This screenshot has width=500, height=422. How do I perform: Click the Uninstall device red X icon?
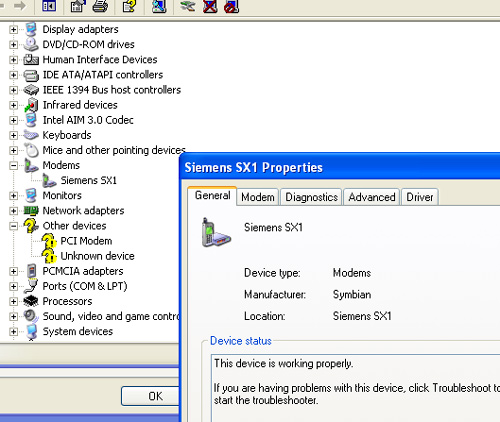point(210,6)
